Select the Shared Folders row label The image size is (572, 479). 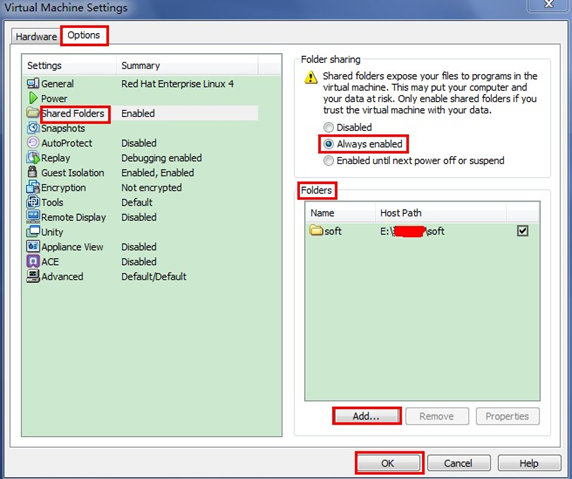[x=73, y=113]
